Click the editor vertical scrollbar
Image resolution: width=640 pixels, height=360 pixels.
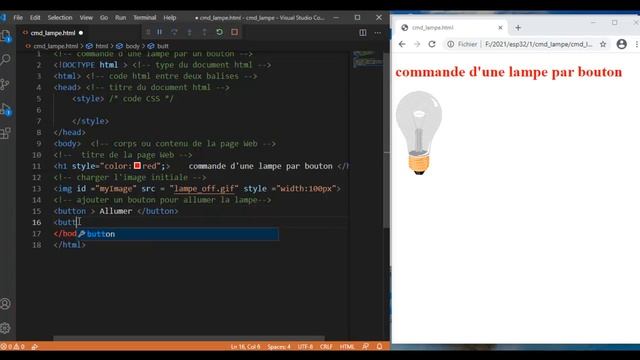(x=387, y=139)
